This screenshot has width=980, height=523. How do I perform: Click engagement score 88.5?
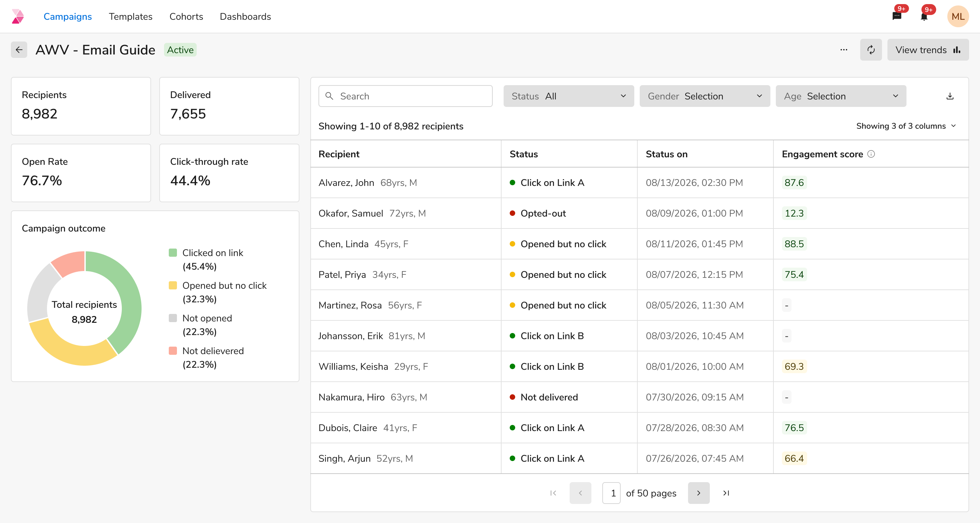(794, 244)
